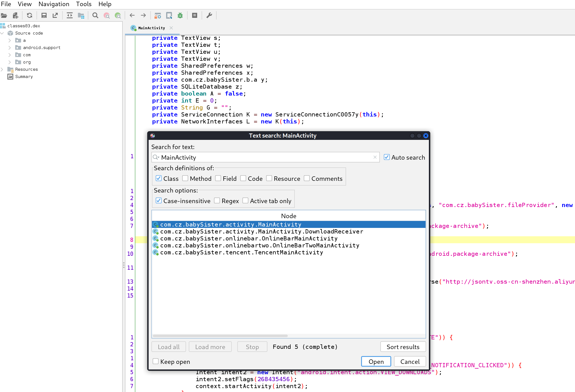Click the reload files icon
Viewport: 575px width, 392px height.
(x=30, y=16)
